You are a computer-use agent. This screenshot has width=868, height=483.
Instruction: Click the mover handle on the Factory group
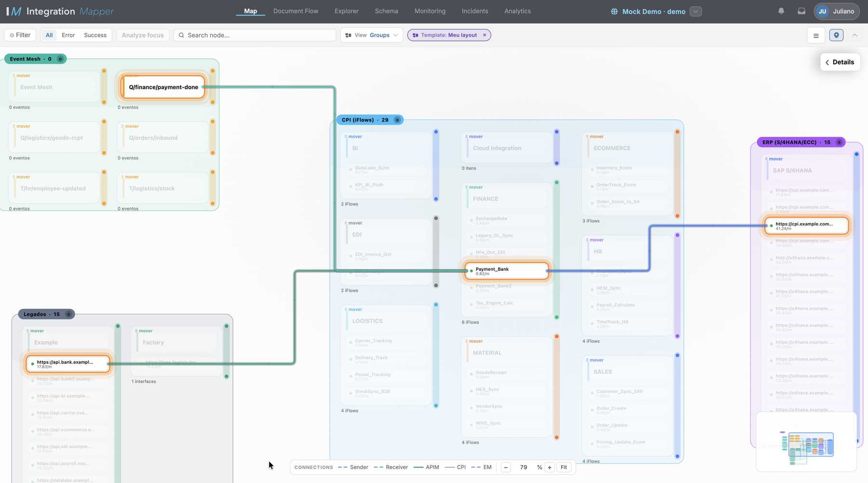[x=144, y=331]
